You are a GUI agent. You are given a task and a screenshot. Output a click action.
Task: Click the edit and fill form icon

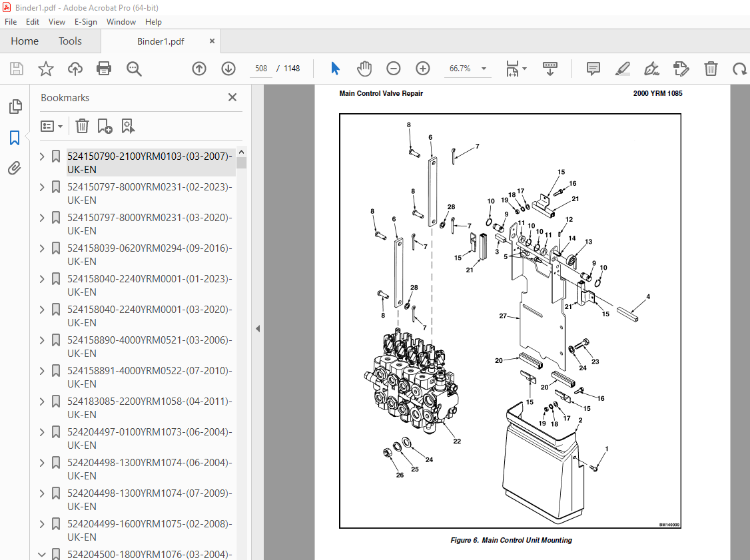681,69
